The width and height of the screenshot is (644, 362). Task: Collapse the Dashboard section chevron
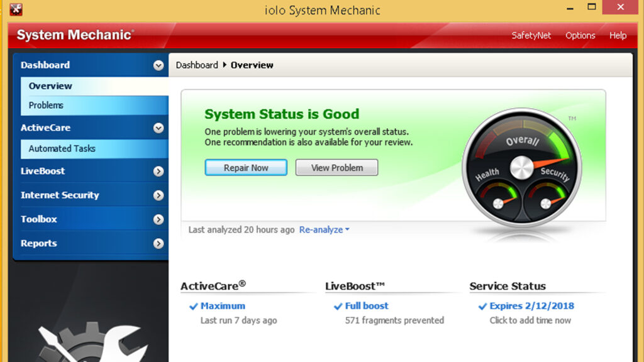158,65
